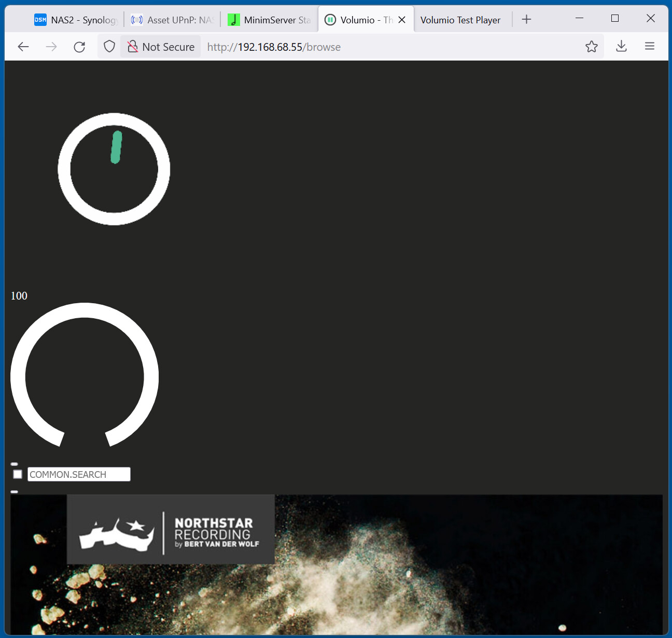This screenshot has width=672, height=638.
Task: Switch to the MinimServer Status tab
Action: pos(270,20)
